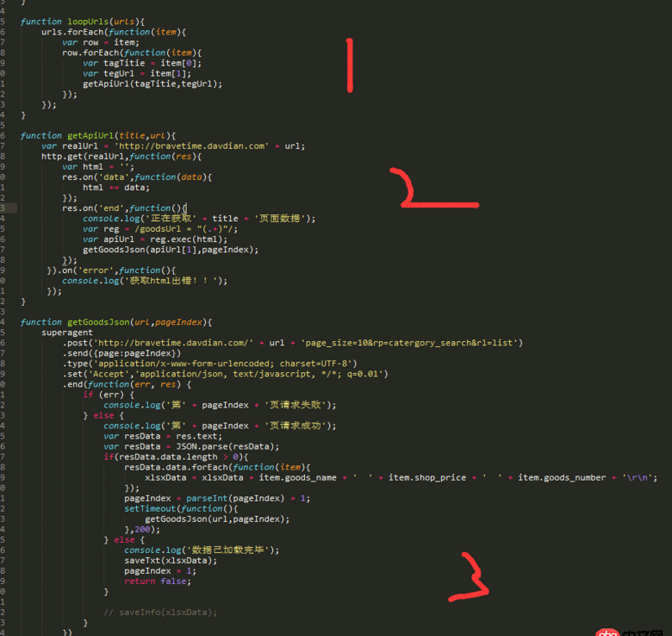Screen dimensions: 672x636
Task: Click the red annotation mark "1"
Action: 350,66
